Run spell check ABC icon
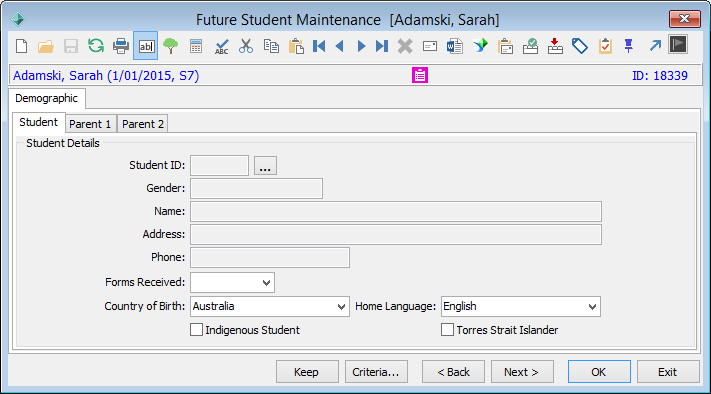 [x=221, y=46]
